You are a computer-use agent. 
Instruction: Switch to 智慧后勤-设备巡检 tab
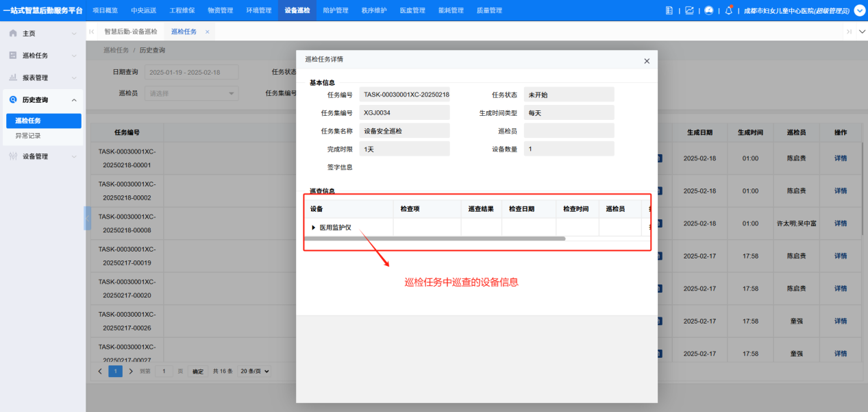pyautogui.click(x=130, y=32)
